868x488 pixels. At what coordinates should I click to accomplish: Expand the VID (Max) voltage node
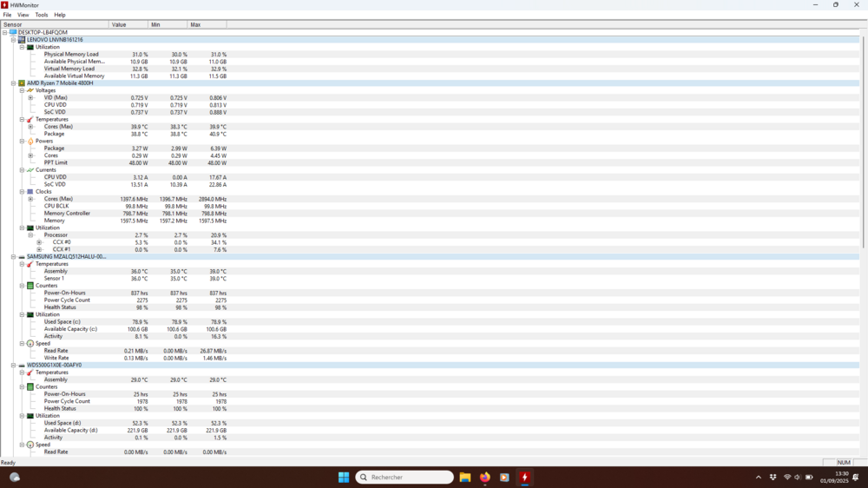coord(30,98)
